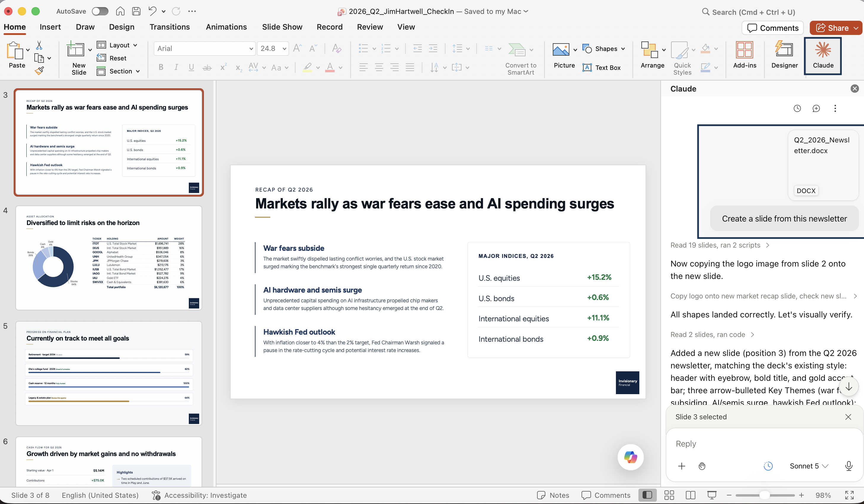The width and height of the screenshot is (864, 504).
Task: Click the Picture icon
Action: click(561, 50)
